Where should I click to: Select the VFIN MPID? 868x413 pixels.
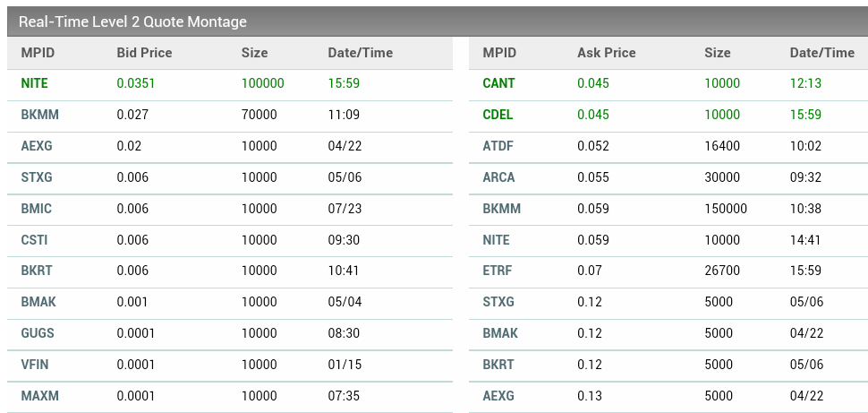(36, 365)
